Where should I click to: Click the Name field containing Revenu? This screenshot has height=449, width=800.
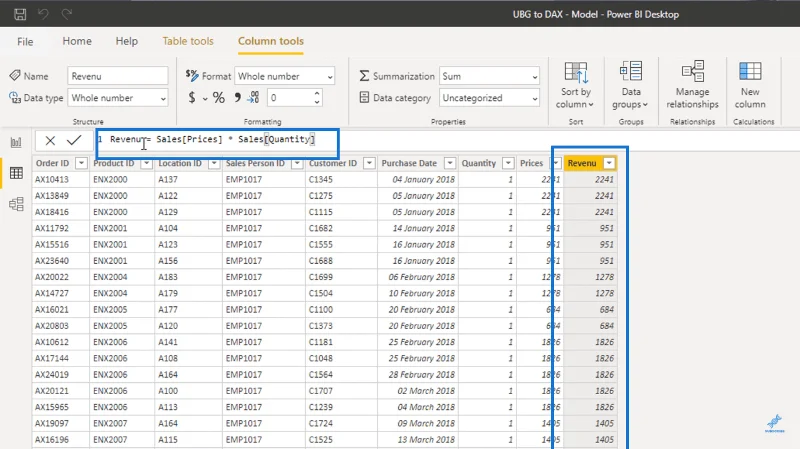118,76
